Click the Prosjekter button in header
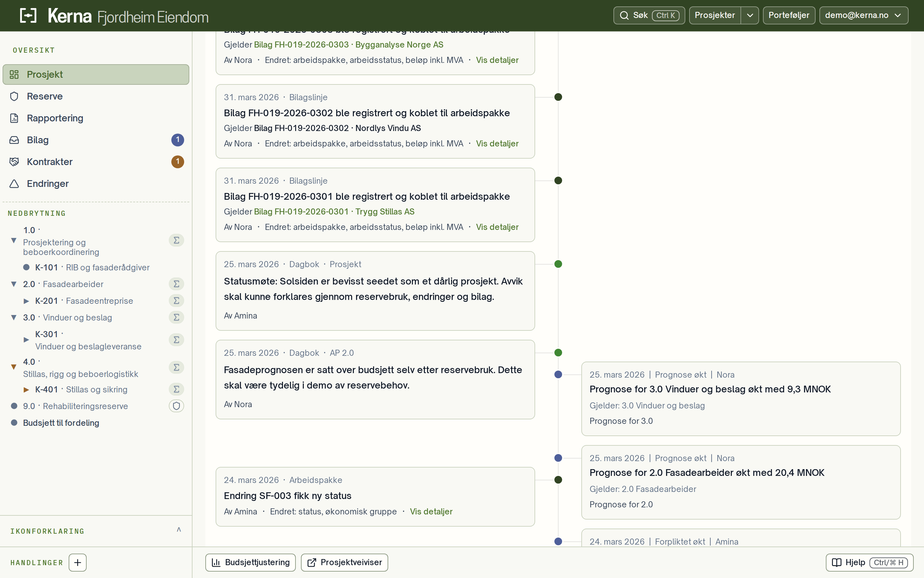924x578 pixels. coord(715,15)
